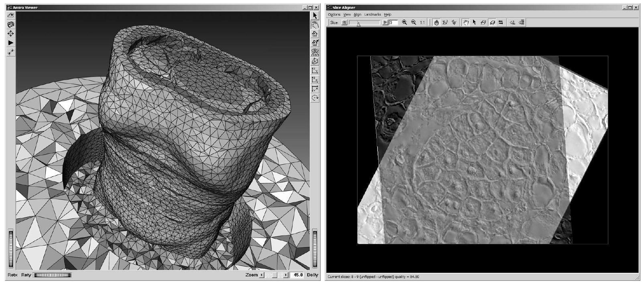Click the seek crosshair icon in Amira Viewer
Image resolution: width=644 pixels, height=282 pixels.
coord(11,34)
